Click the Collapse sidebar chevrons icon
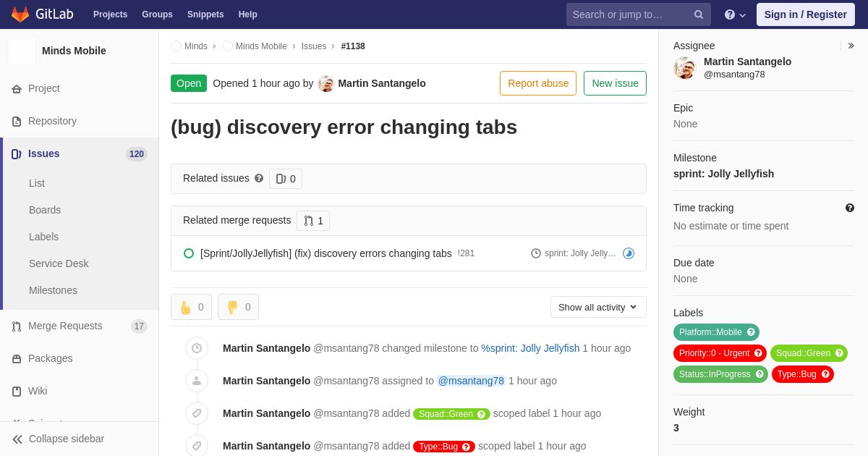Screen dimensions: 868x456 (17, 439)
